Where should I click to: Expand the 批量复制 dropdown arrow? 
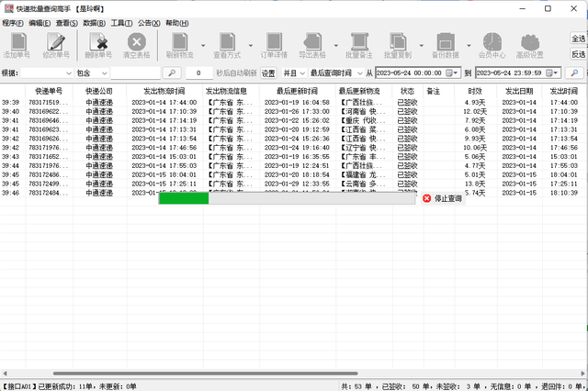(x=421, y=46)
